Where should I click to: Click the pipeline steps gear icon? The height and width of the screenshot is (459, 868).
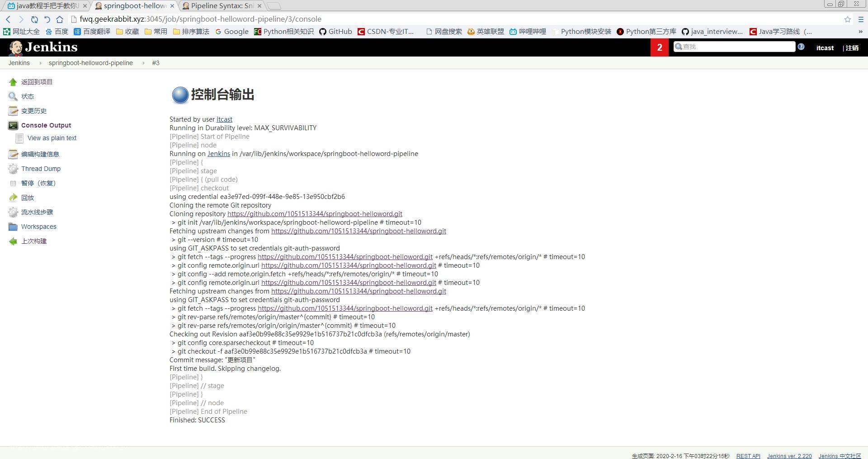(13, 212)
